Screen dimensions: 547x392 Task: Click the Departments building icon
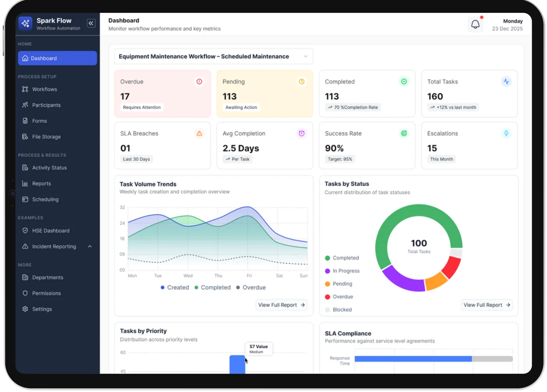pyautogui.click(x=25, y=277)
